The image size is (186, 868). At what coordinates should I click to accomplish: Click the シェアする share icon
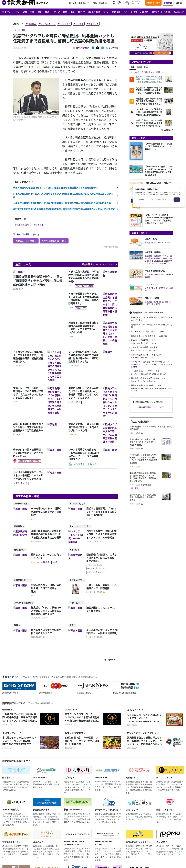pos(112,48)
